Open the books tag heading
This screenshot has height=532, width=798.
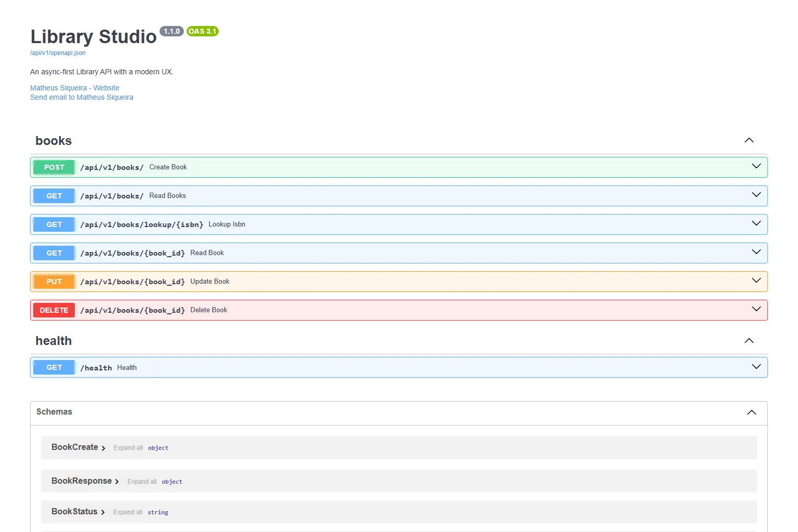point(54,141)
